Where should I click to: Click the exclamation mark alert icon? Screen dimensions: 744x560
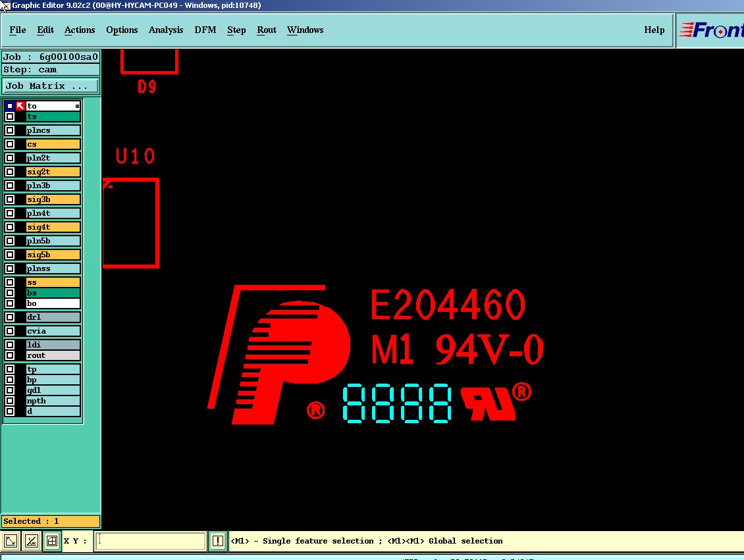click(218, 540)
